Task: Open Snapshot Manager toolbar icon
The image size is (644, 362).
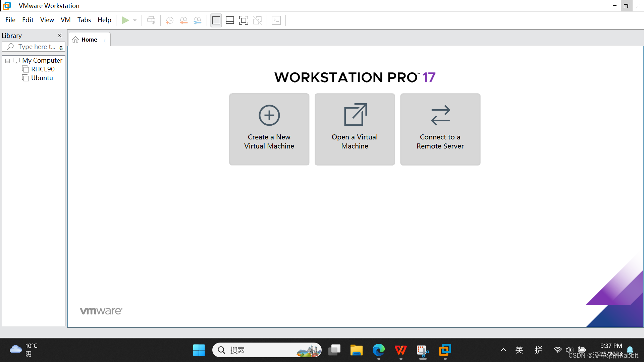Action: (198, 20)
